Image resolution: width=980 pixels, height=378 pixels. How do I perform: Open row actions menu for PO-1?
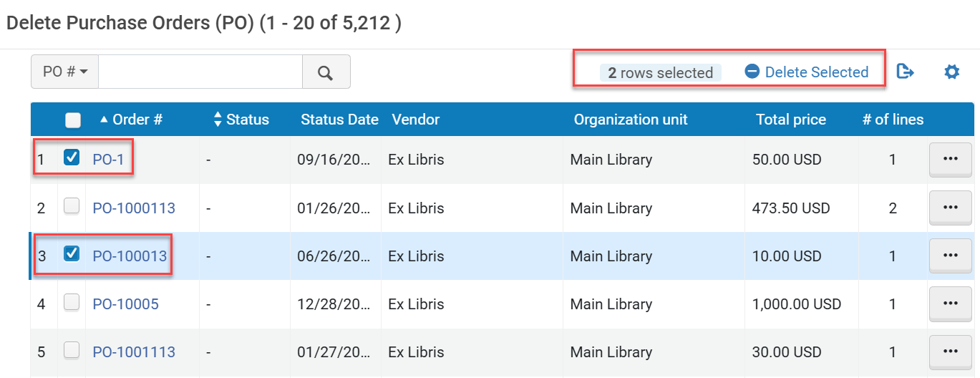click(951, 159)
